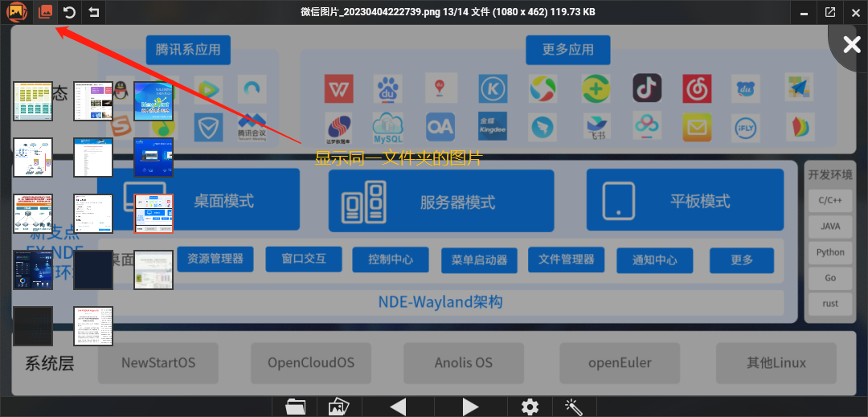868x417 pixels.
Task: Select the yellow and green grid chart thumbnail
Action: click(33, 101)
